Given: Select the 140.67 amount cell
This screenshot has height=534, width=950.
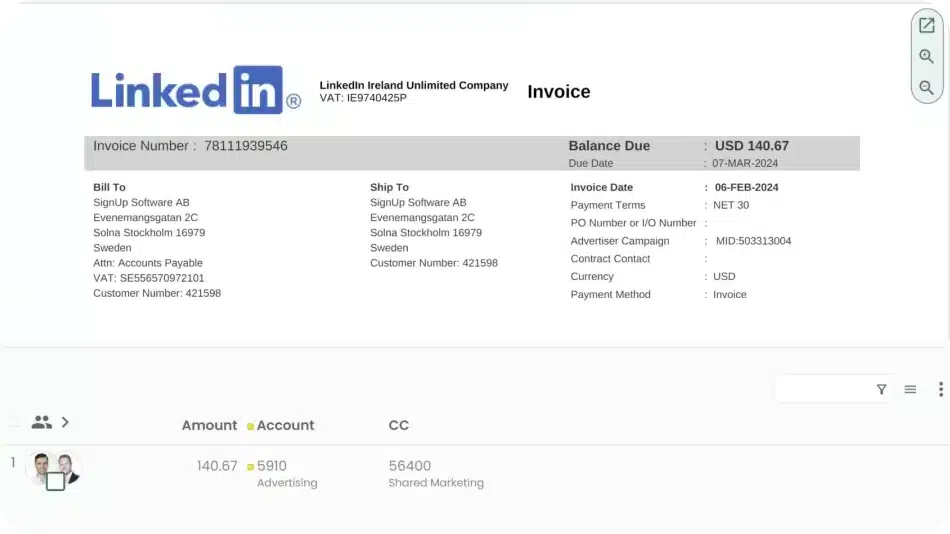Looking at the screenshot, I should point(217,466).
